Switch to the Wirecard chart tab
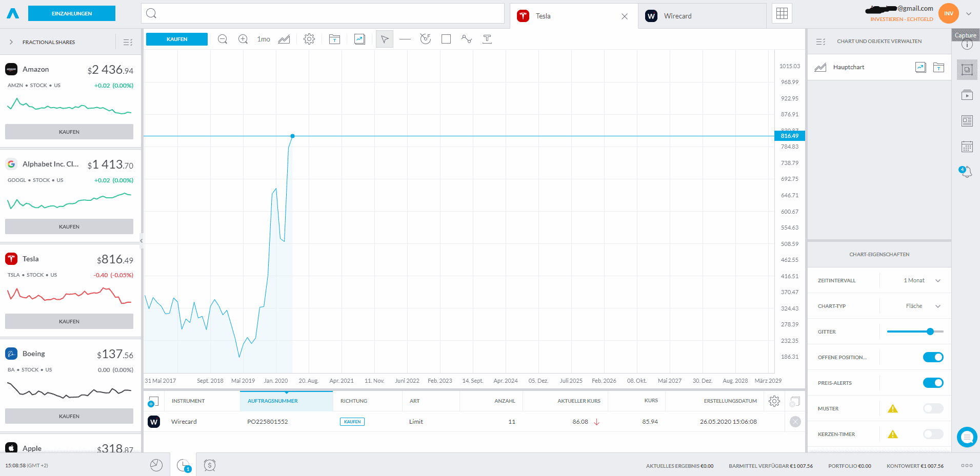This screenshot has height=476, width=980. pyautogui.click(x=702, y=16)
